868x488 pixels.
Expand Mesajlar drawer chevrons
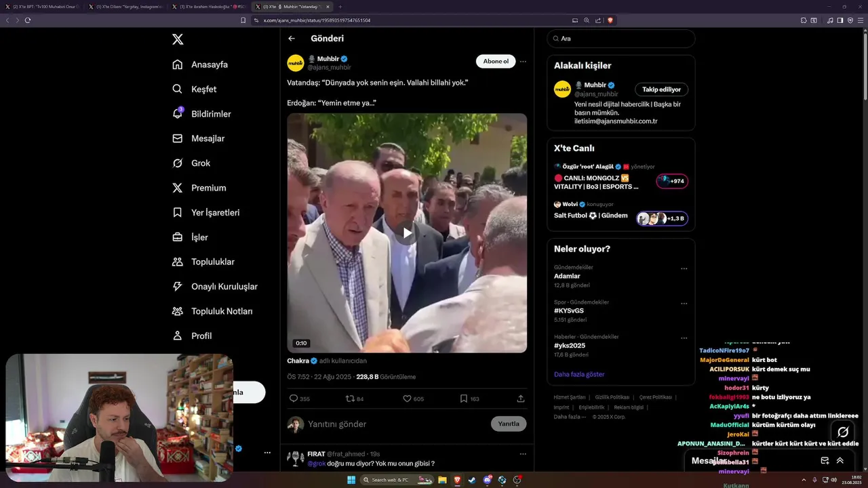[840, 460]
